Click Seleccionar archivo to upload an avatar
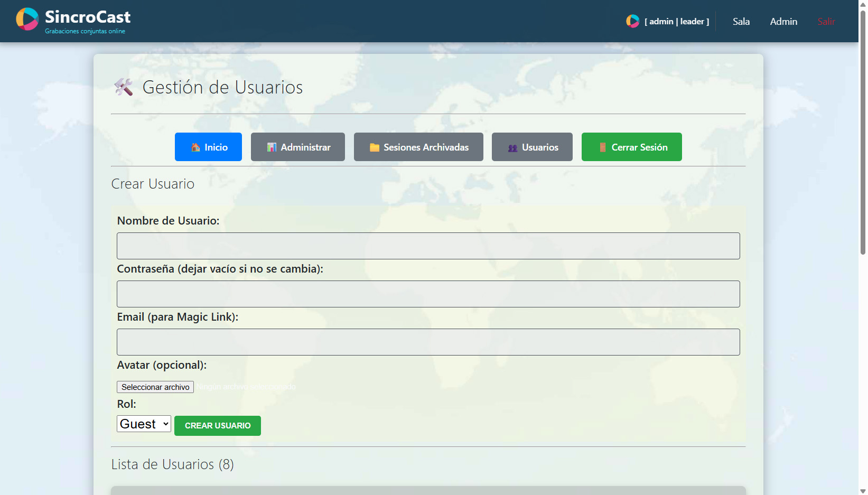This screenshot has width=868, height=495. point(155,387)
